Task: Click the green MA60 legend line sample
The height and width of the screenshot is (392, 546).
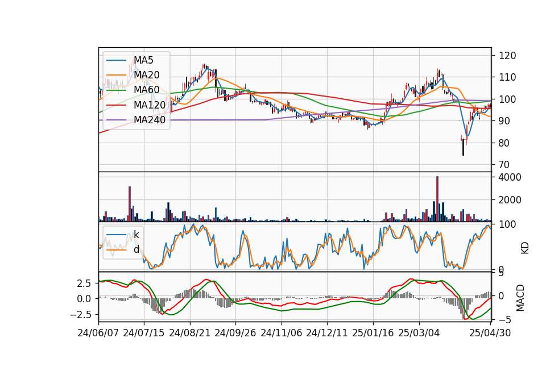Action: point(116,90)
